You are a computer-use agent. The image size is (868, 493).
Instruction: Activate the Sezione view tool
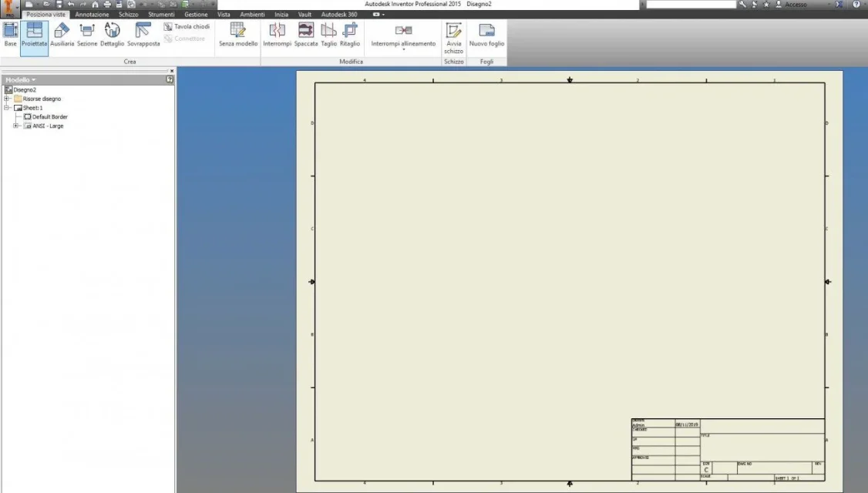click(x=87, y=35)
